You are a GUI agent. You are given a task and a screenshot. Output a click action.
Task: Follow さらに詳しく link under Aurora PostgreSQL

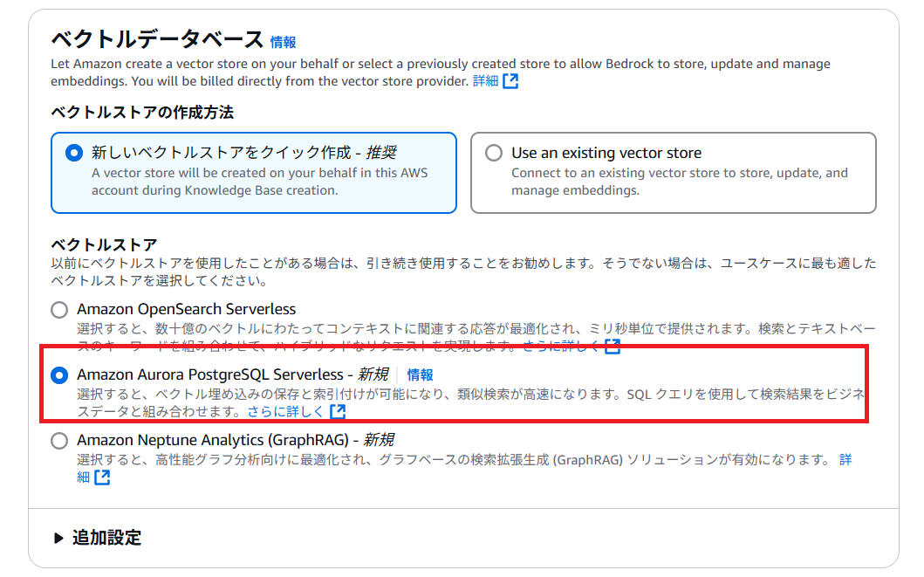(x=285, y=411)
